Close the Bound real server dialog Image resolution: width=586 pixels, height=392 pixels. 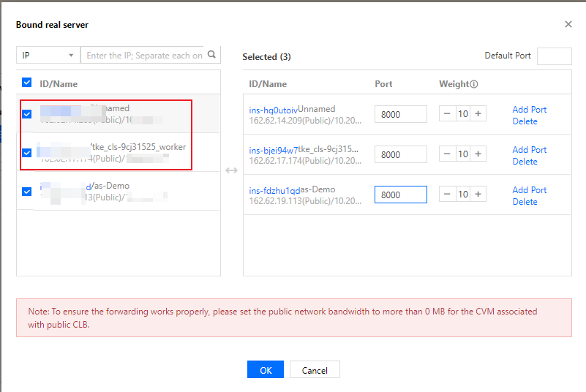point(568,24)
